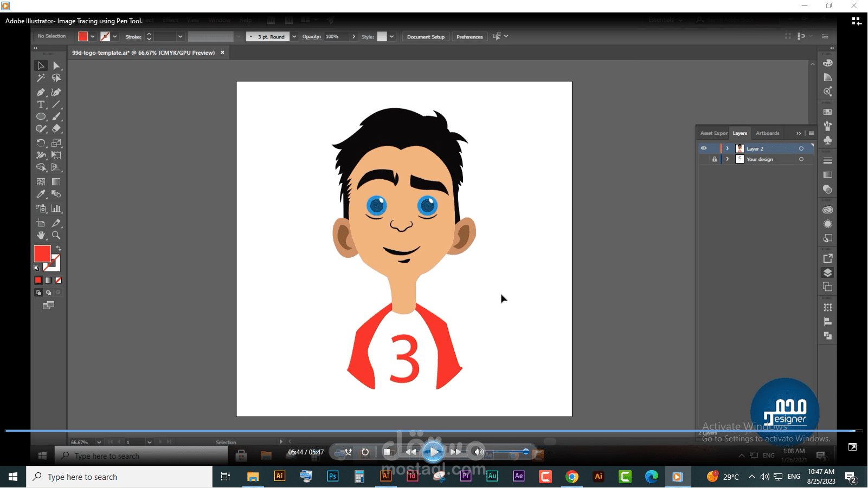The image size is (868, 488).
Task: Set fill mode to None
Action: (59, 281)
